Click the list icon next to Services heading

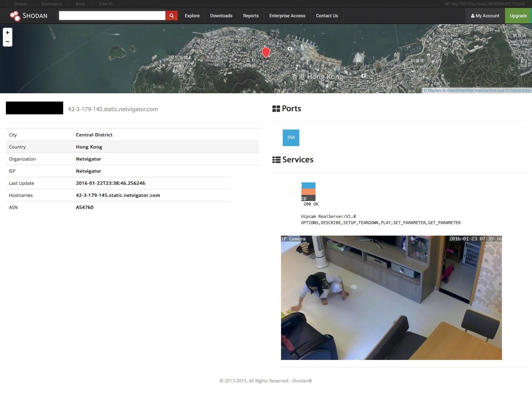(276, 160)
